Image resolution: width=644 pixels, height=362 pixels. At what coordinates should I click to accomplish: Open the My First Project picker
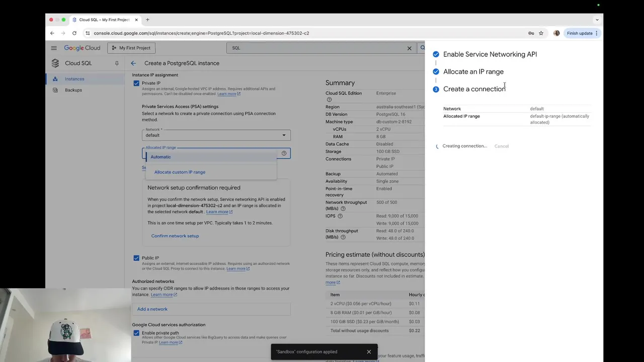131,48
